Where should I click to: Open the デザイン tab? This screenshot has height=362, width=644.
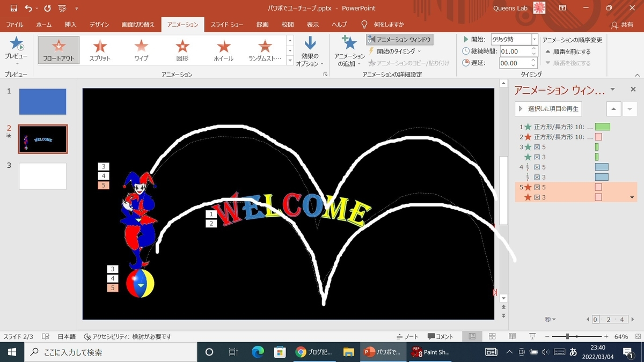pos(99,25)
